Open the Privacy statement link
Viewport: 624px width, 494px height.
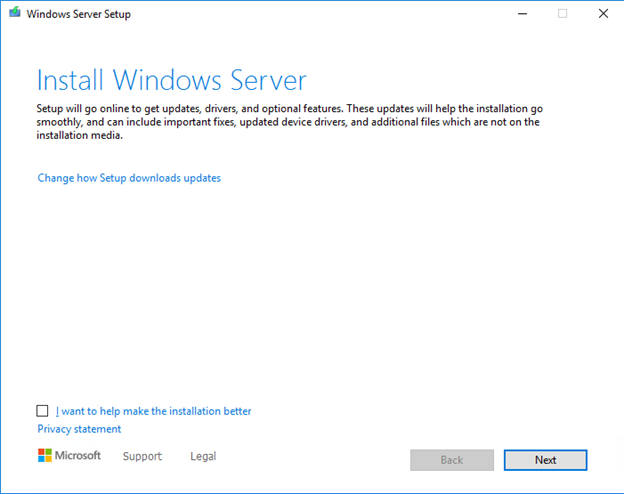tap(79, 429)
